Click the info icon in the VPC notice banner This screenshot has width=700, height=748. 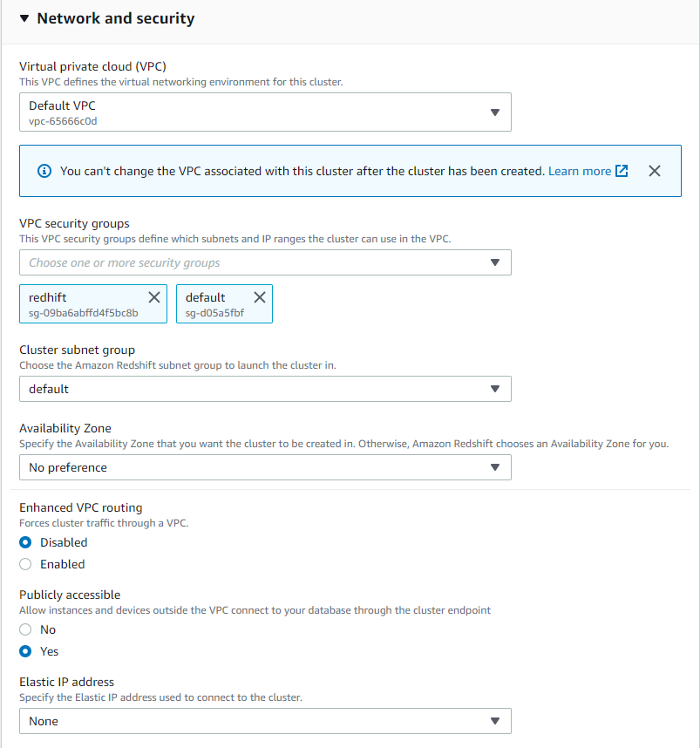point(44,171)
